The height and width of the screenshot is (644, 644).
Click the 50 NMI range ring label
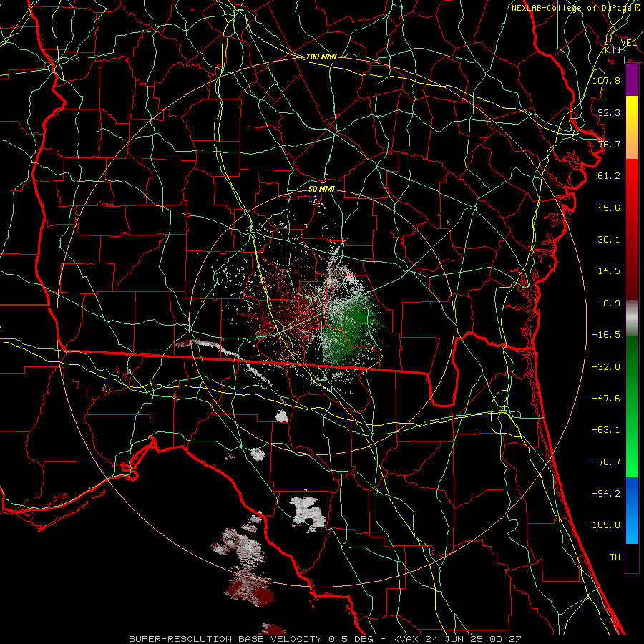[321, 189]
